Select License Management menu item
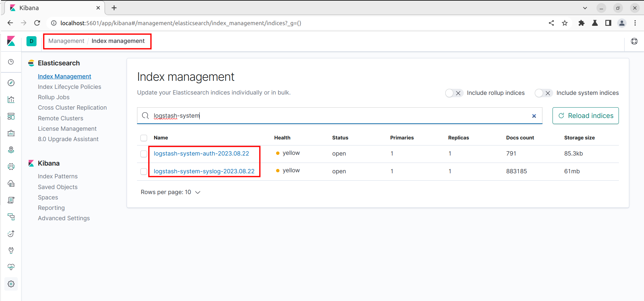The height and width of the screenshot is (301, 644). pos(67,129)
